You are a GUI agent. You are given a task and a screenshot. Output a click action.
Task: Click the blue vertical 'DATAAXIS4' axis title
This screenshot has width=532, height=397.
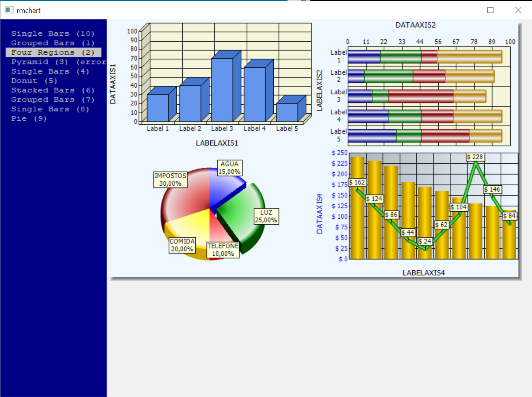click(319, 214)
